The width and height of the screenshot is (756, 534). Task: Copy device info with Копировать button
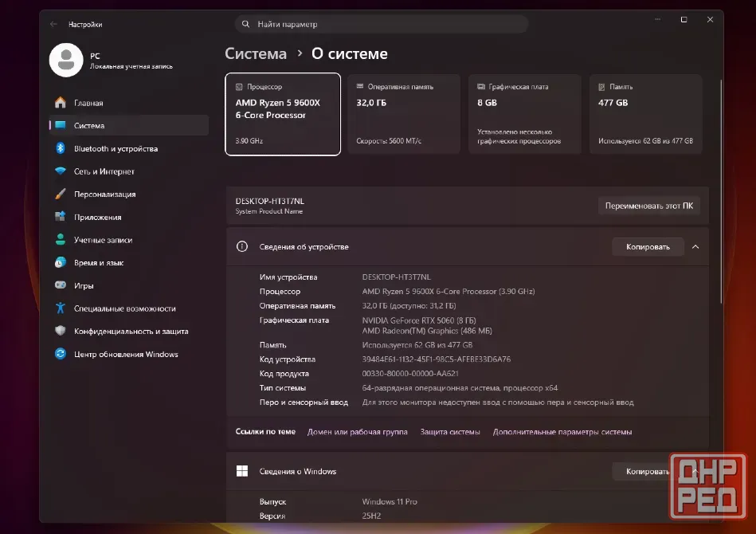coord(648,246)
